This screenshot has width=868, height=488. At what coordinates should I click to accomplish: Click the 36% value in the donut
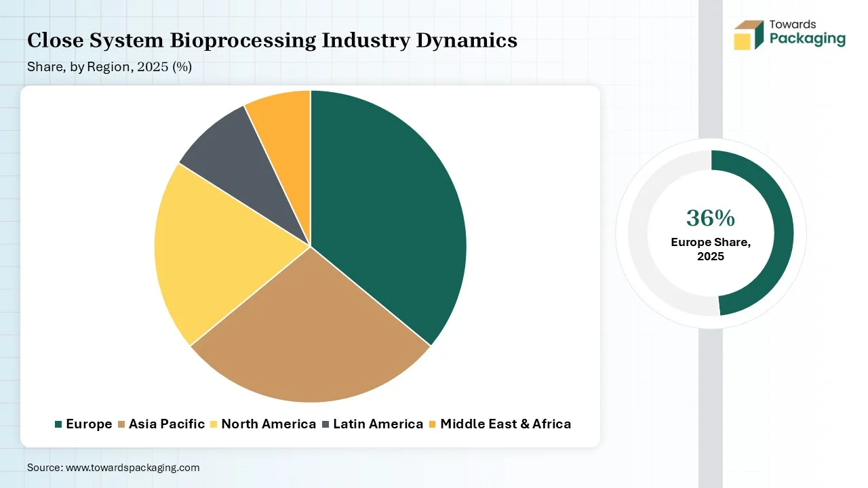point(710,218)
